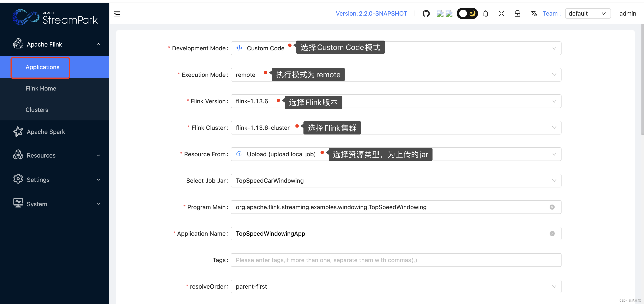This screenshot has height=304, width=644.
Task: Click the admin account label
Action: click(628, 13)
